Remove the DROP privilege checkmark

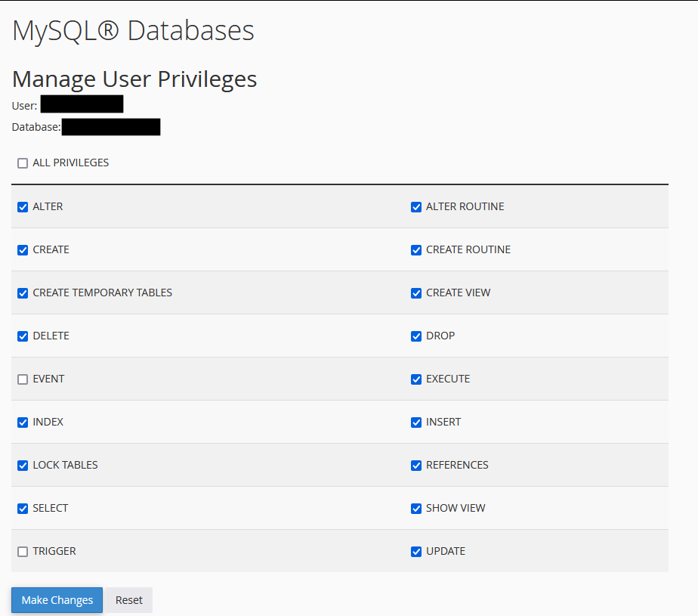point(416,336)
